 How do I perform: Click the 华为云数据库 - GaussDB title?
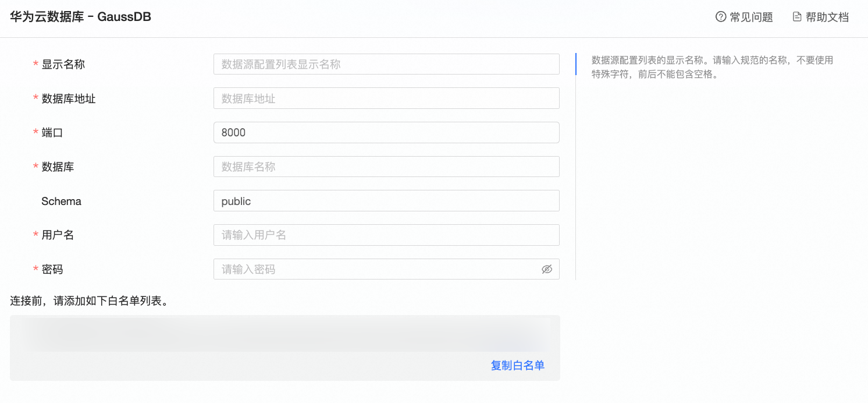click(80, 17)
